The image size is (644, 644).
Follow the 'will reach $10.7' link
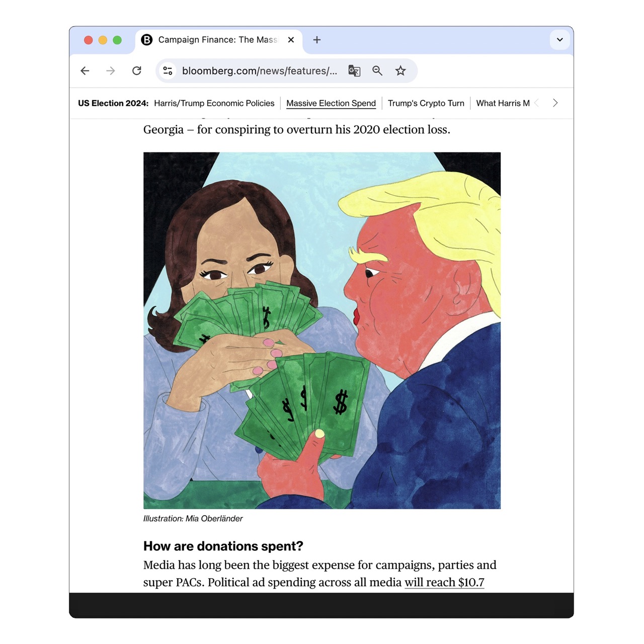click(444, 582)
